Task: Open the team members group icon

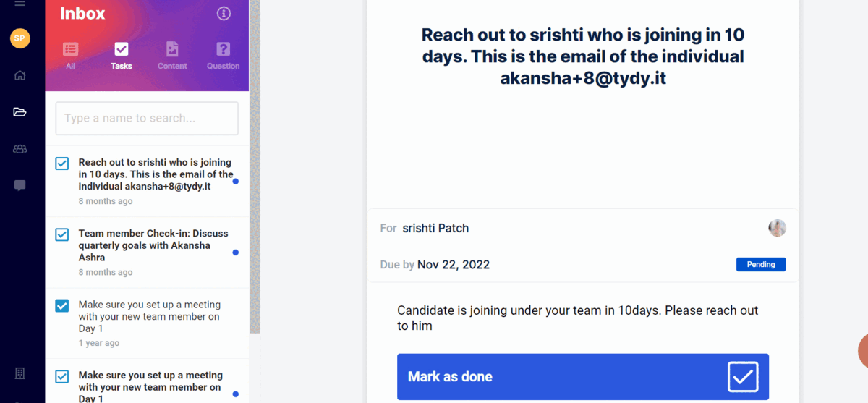Action: [20, 149]
